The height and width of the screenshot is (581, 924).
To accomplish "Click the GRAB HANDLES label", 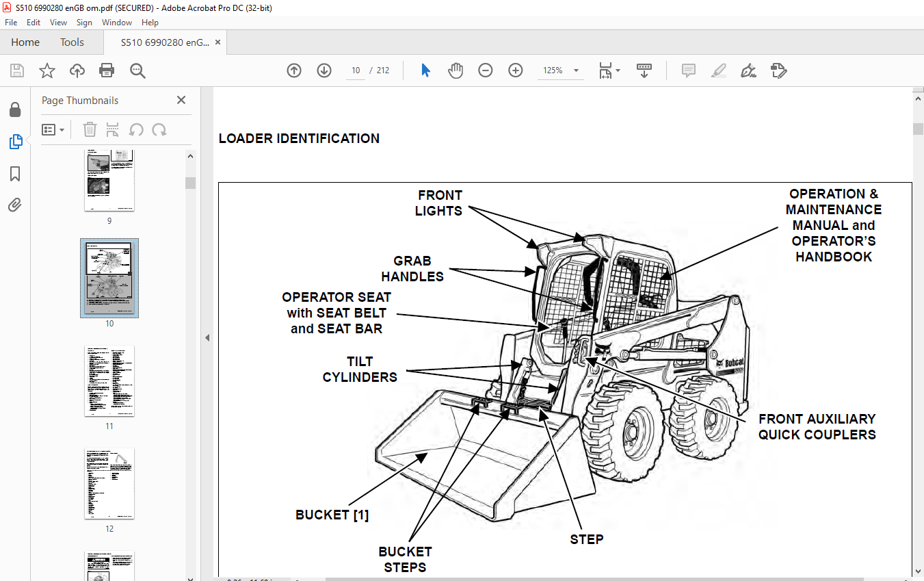I will tap(412, 269).
